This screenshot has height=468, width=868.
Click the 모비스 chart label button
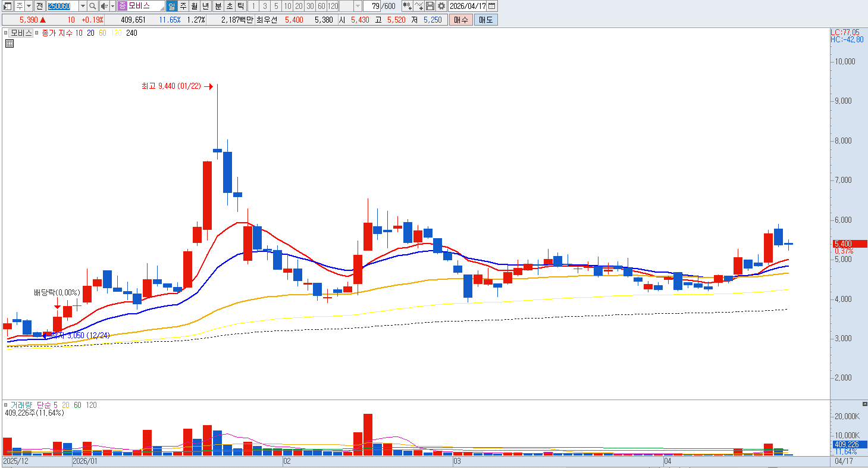pyautogui.click(x=21, y=33)
